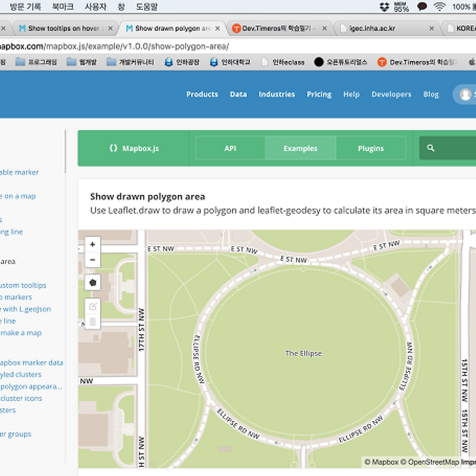Click the OpenStreetMap attribution link
The image size is (476, 476).
[431, 462]
